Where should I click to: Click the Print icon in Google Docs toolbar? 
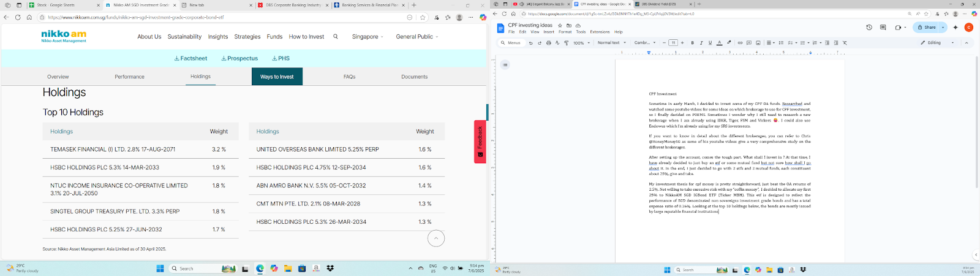coord(549,43)
